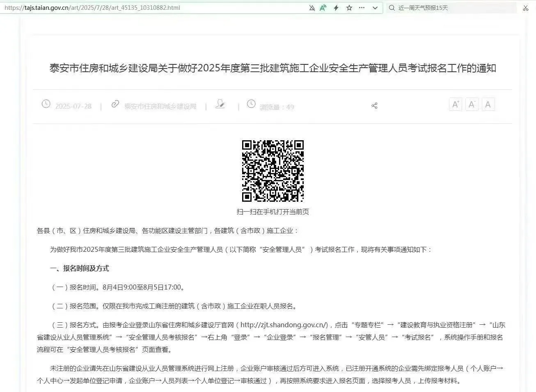Click the triangle-with-slash icon in address bar

coord(312,8)
